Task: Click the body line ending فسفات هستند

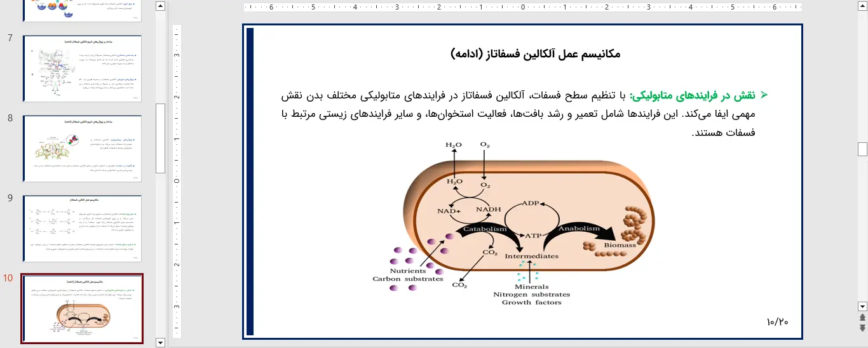Action: pos(723,133)
